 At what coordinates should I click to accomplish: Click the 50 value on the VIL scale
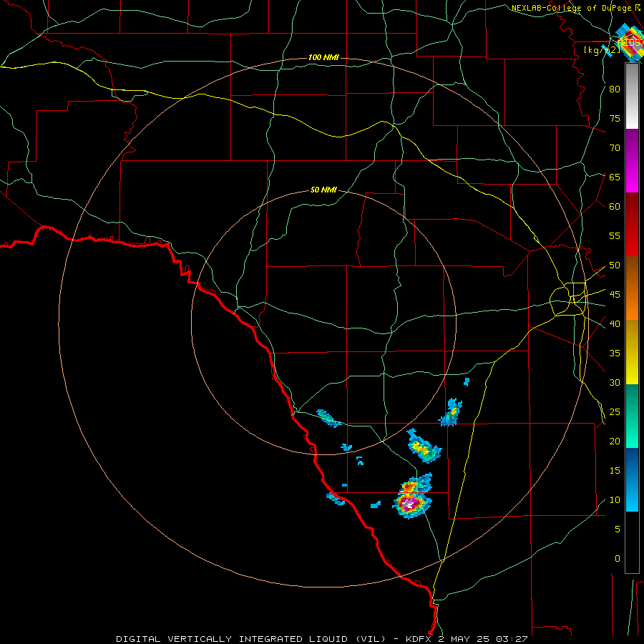click(615, 265)
